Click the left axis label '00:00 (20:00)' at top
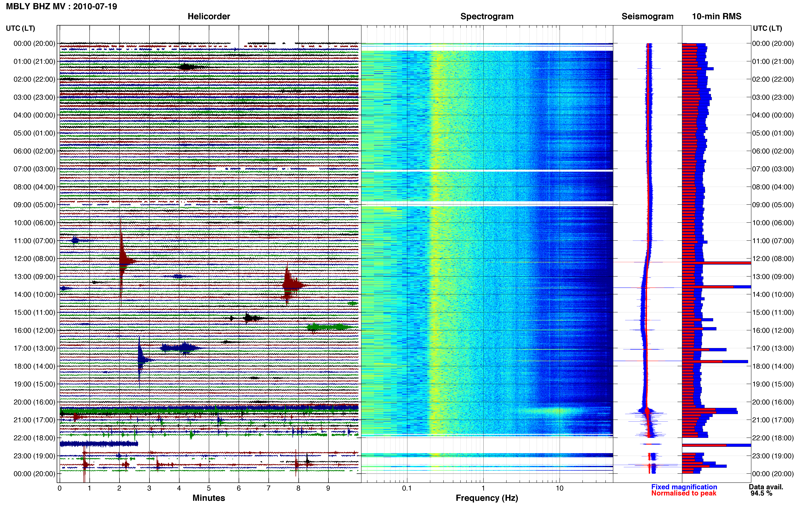 point(34,43)
